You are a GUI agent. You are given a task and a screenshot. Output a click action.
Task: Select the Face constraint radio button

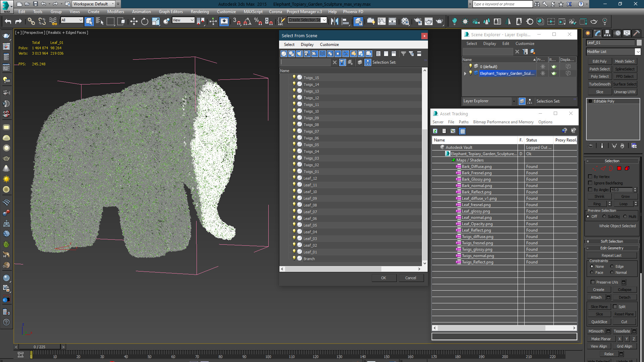(592, 273)
